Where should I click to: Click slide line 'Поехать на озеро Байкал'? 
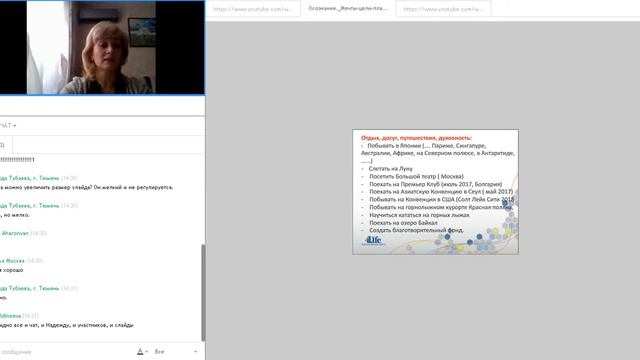click(403, 223)
